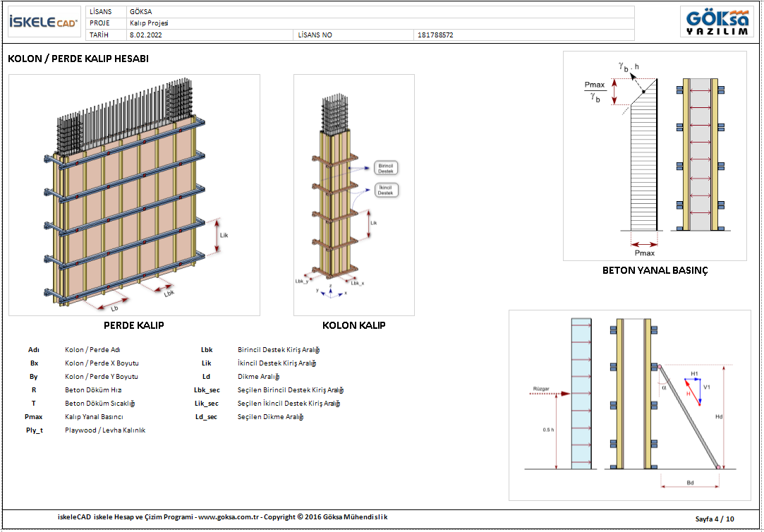This screenshot has width=764, height=532.
Task: Click the Göksa Yazılım logo
Action: [x=717, y=23]
